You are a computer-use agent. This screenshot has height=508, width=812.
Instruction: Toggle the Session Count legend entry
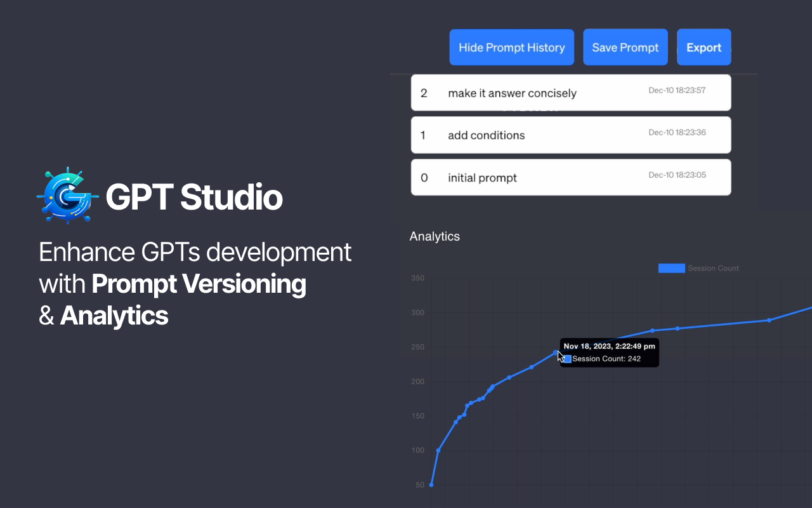point(713,268)
